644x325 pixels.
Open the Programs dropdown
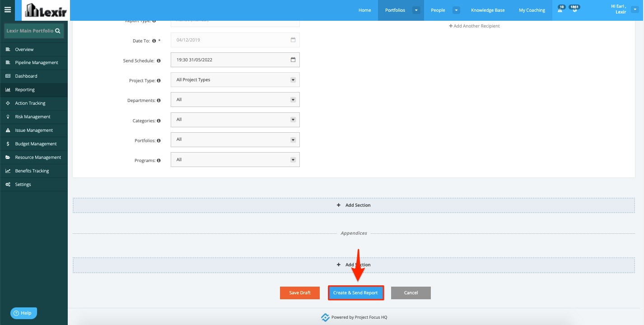[235, 160]
